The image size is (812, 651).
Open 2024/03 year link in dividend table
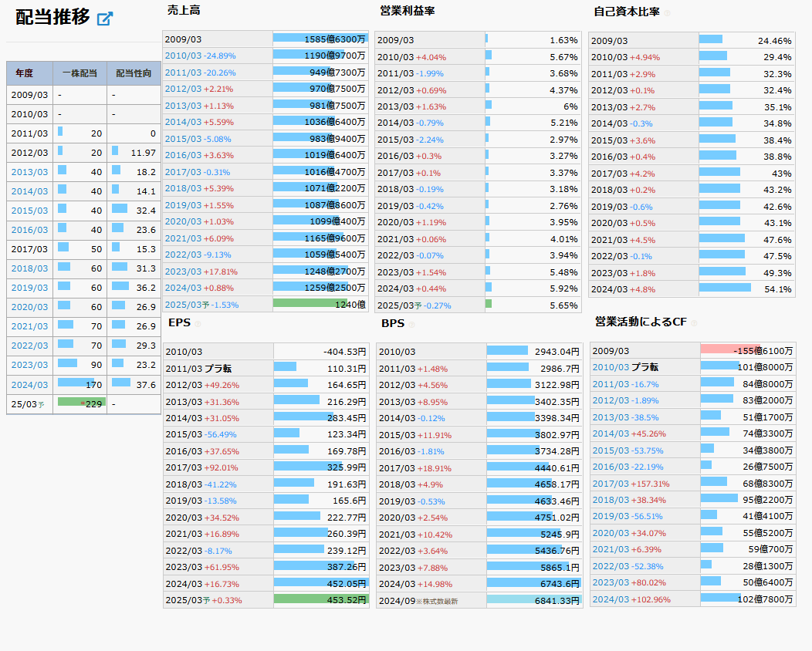pyautogui.click(x=29, y=384)
